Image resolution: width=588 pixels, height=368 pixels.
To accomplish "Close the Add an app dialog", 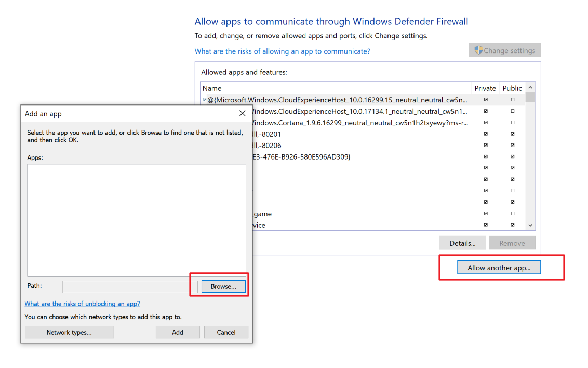I will coord(242,113).
